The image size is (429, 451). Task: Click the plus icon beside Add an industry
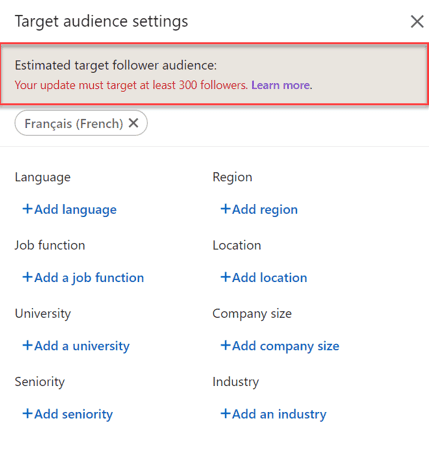tap(225, 414)
